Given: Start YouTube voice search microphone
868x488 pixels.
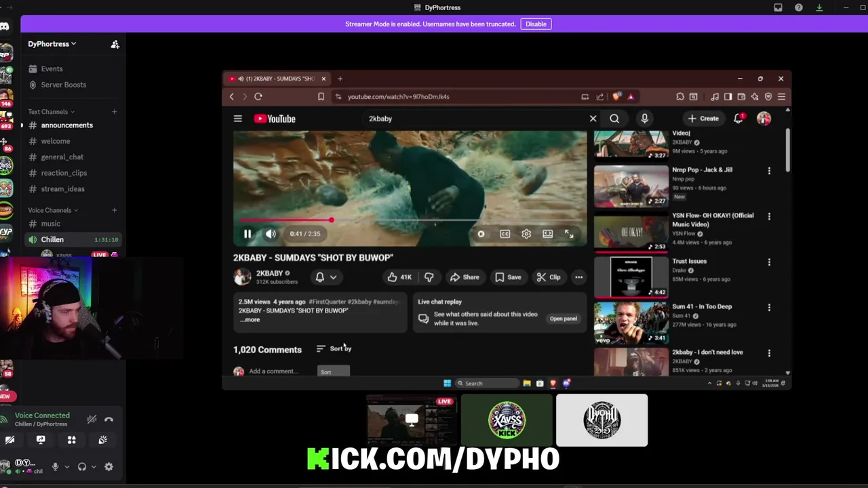Looking at the screenshot, I should (644, 119).
